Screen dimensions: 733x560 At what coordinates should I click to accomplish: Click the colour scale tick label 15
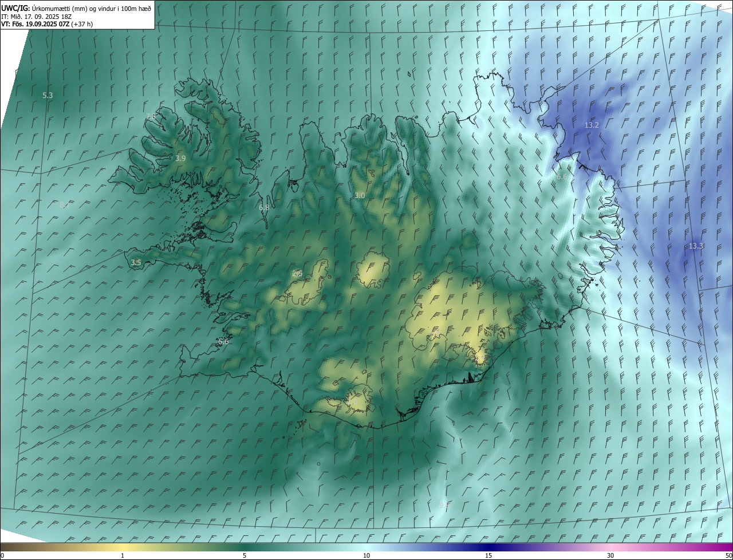point(488,555)
